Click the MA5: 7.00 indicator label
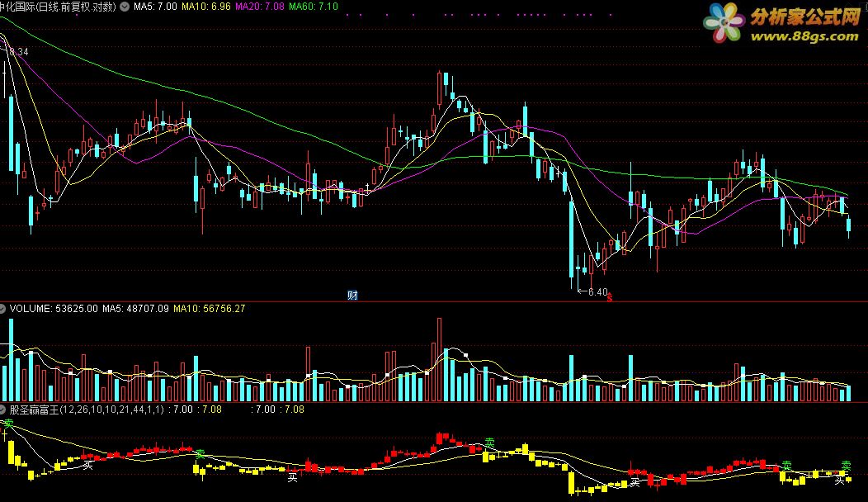The image size is (868, 502). pos(155,7)
